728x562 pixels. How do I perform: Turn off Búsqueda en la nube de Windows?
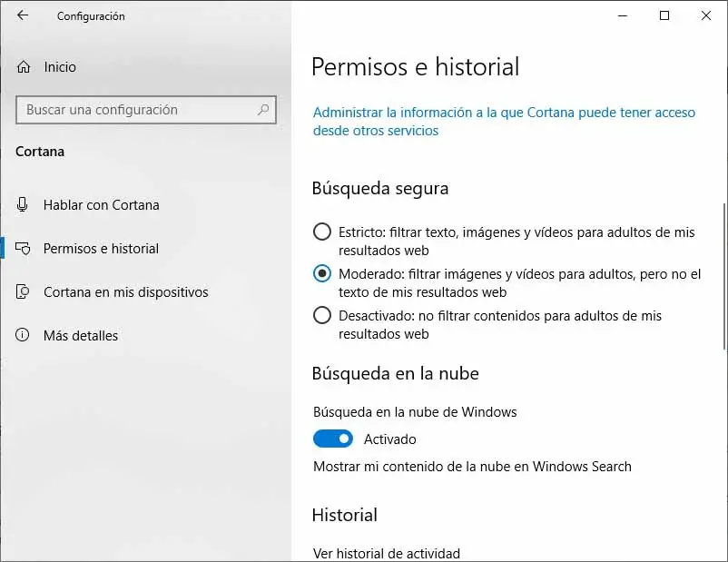pyautogui.click(x=333, y=439)
